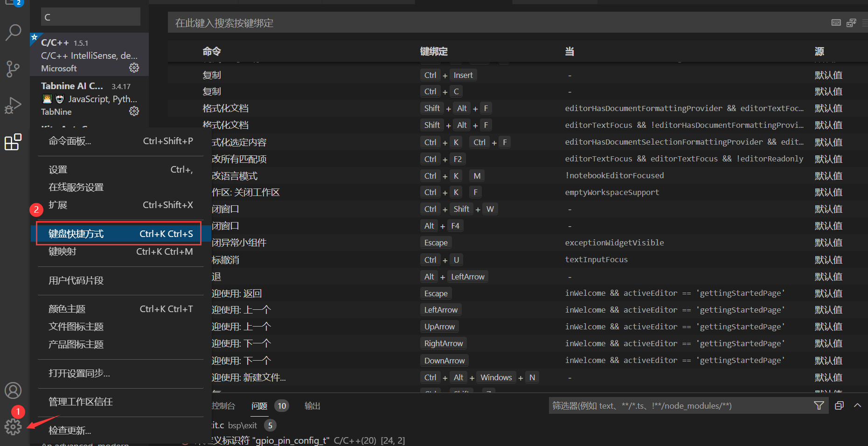Click the Manage gear icon at bottom-left
Viewport: 868px width, 446px height.
tap(13, 426)
